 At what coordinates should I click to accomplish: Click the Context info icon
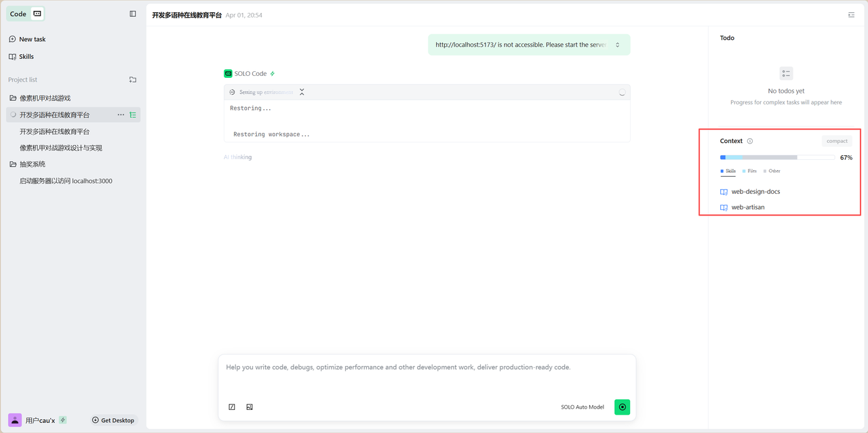(x=750, y=141)
